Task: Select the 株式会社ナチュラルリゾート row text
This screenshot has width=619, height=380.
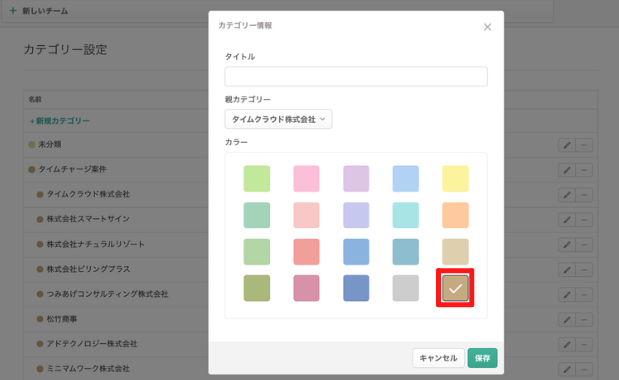Action: (96, 244)
